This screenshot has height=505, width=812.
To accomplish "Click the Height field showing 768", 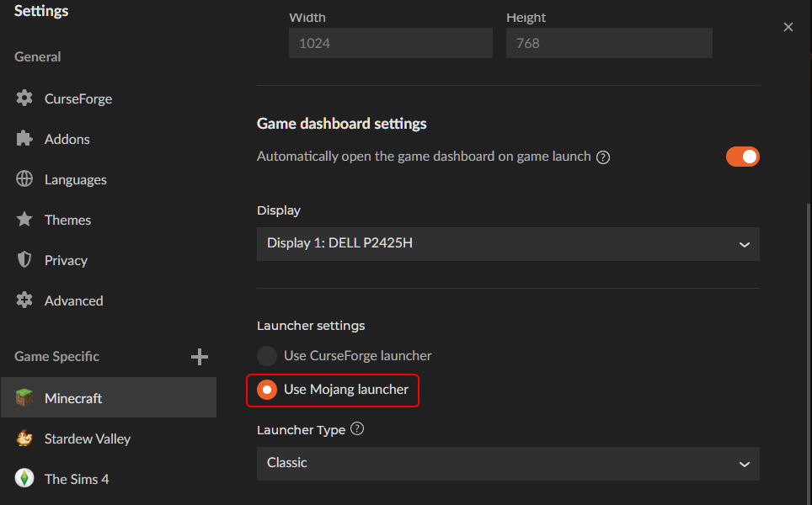I will point(609,43).
